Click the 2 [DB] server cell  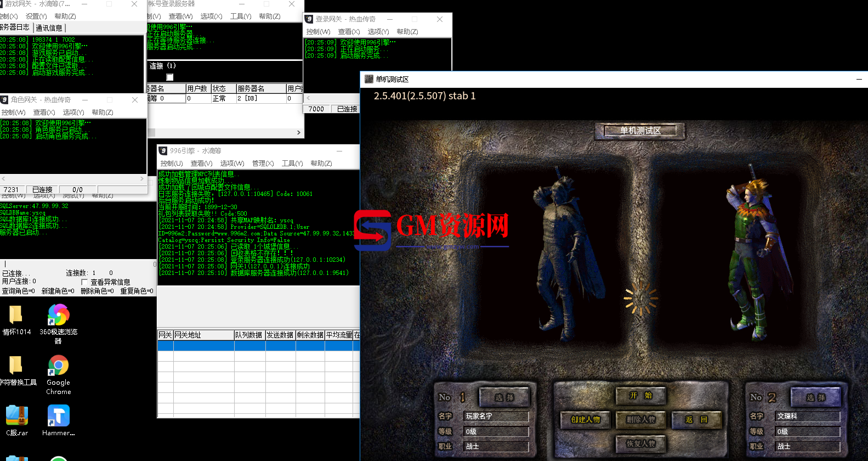[261, 98]
